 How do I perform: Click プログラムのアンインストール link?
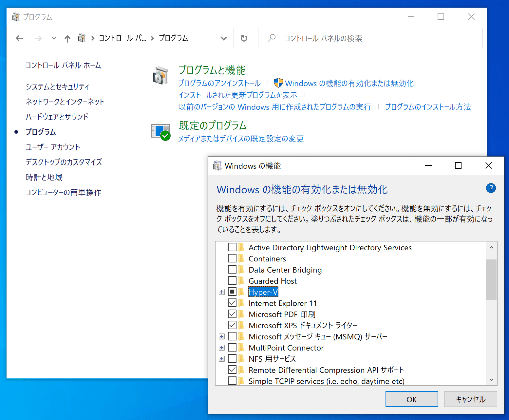coord(219,83)
